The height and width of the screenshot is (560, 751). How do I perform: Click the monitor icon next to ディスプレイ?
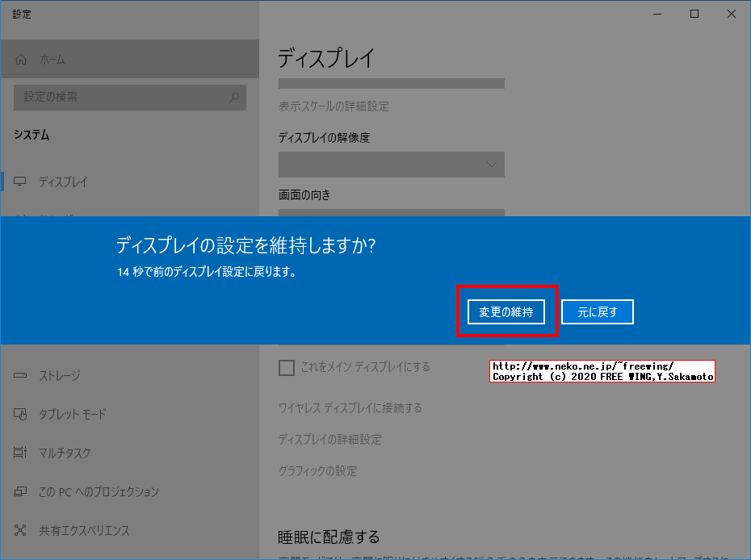click(20, 182)
